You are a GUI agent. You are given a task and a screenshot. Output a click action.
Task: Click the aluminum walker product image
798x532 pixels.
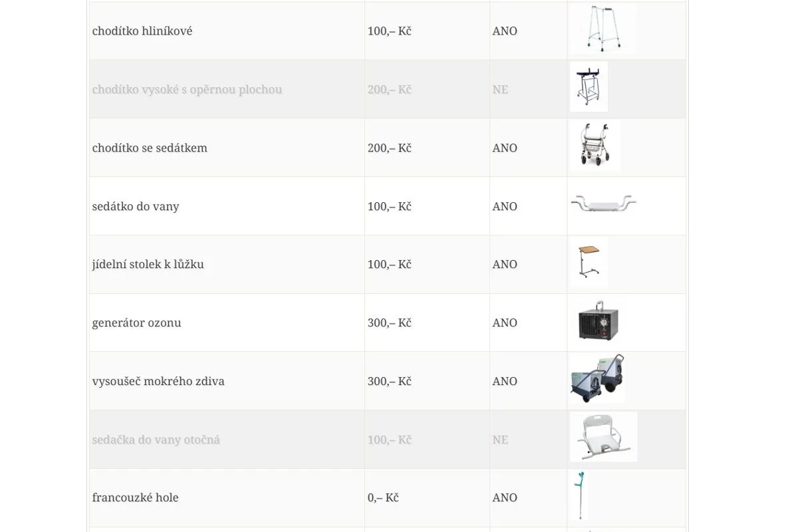(x=602, y=29)
